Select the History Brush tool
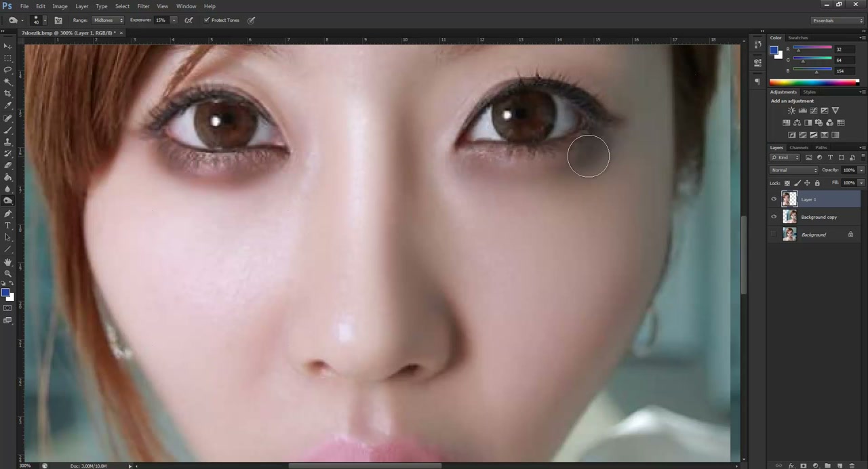 click(8, 153)
